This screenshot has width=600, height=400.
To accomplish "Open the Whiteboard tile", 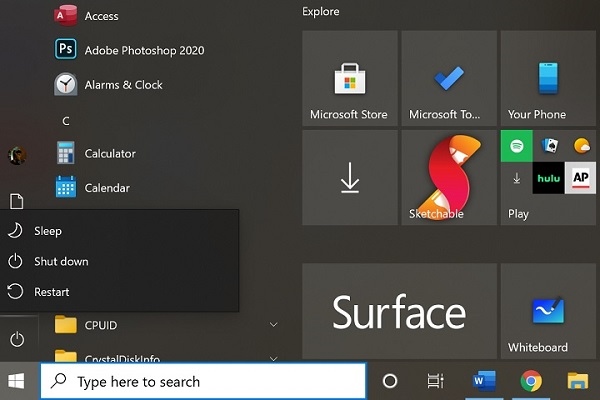I will (548, 311).
